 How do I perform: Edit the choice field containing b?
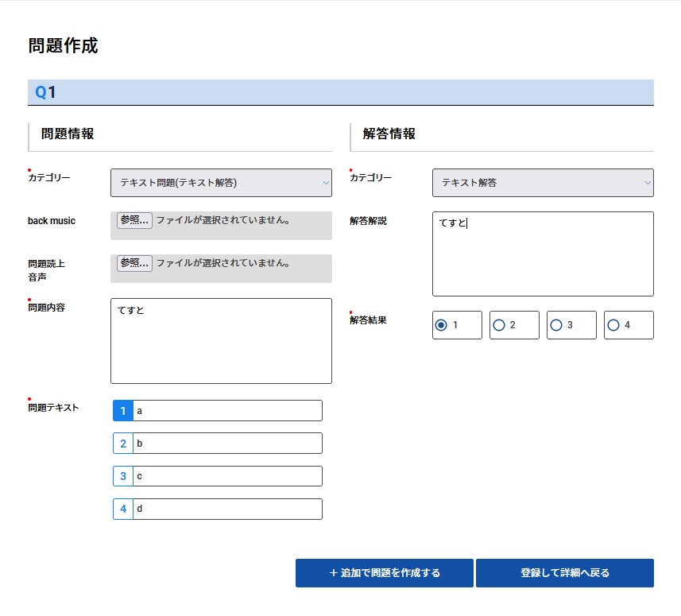tap(227, 444)
